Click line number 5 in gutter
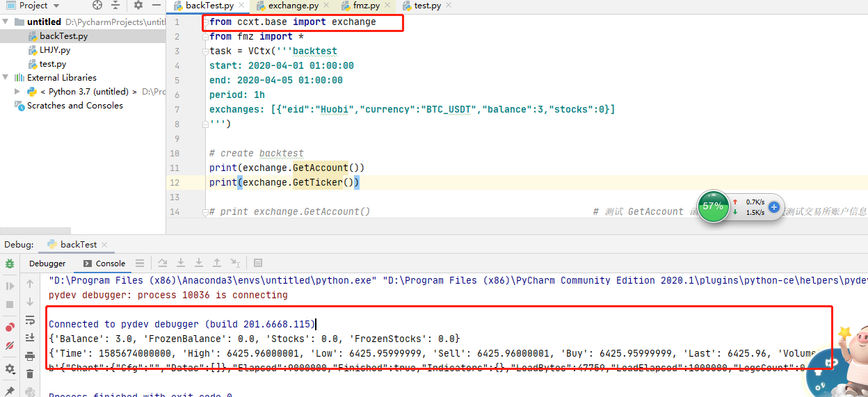The height and width of the screenshot is (397, 868). [x=177, y=80]
